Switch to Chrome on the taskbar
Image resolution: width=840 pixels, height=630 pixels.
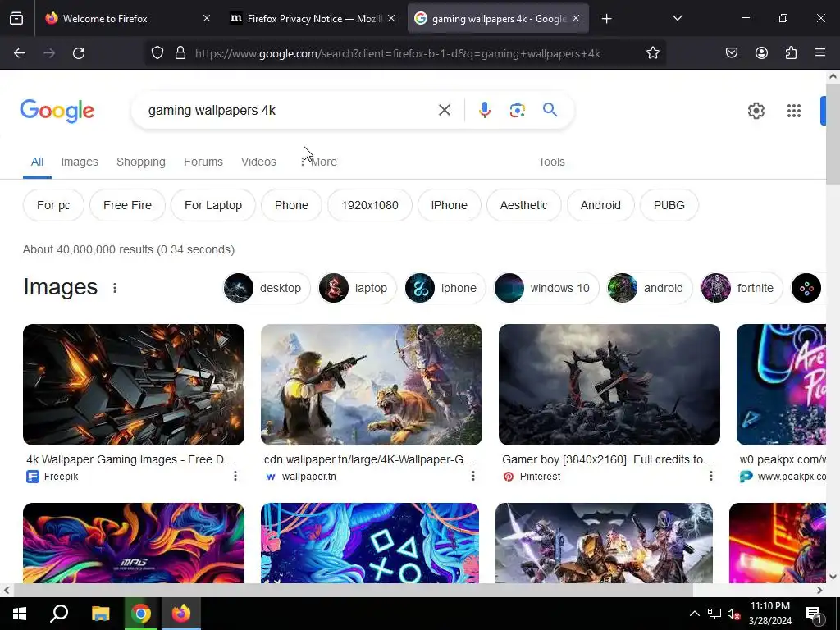pyautogui.click(x=141, y=614)
